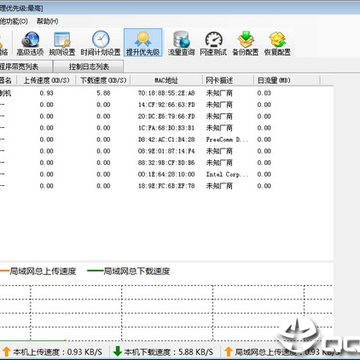Switch to 控制日志列表 tab

pos(89,67)
